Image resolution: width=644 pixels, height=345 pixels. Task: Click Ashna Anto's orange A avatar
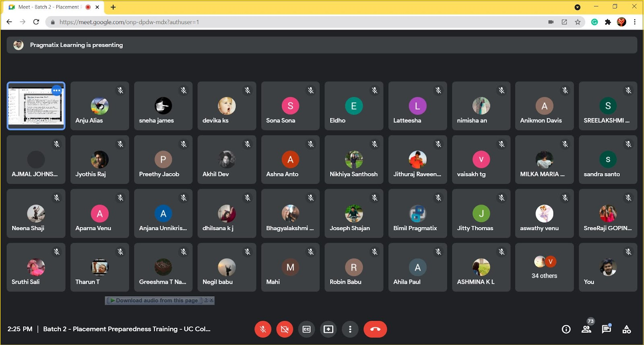(x=290, y=160)
